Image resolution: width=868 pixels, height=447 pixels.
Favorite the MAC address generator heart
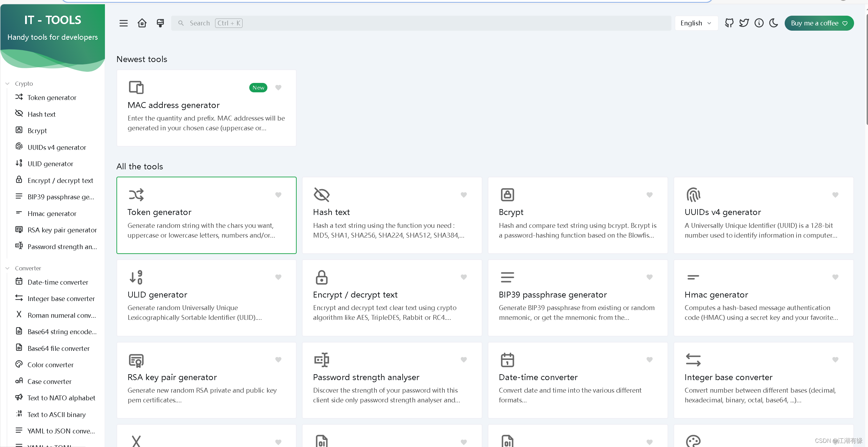click(x=278, y=87)
